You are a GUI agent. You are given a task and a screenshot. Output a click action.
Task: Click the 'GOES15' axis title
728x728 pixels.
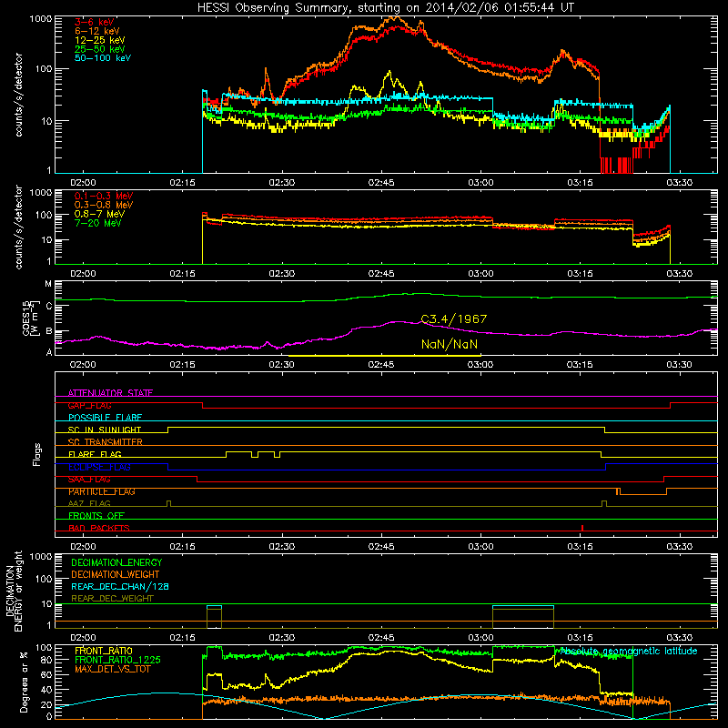(x=26, y=318)
